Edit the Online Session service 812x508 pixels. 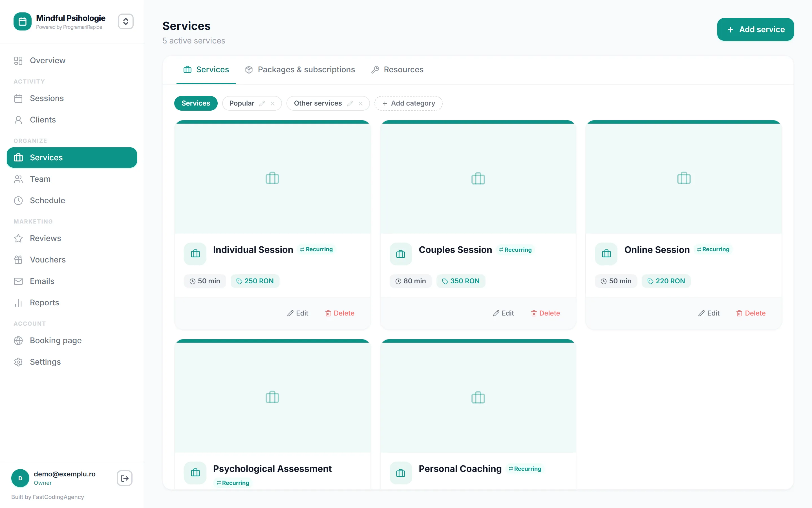(709, 313)
